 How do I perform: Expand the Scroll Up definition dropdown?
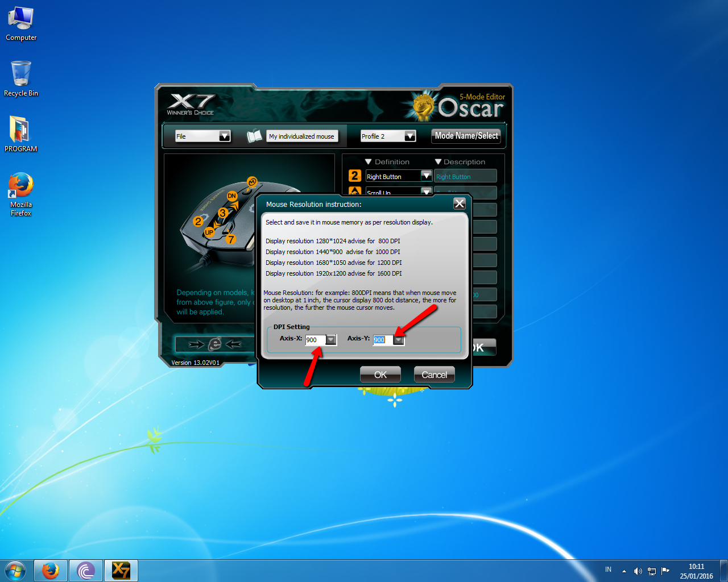tap(427, 192)
